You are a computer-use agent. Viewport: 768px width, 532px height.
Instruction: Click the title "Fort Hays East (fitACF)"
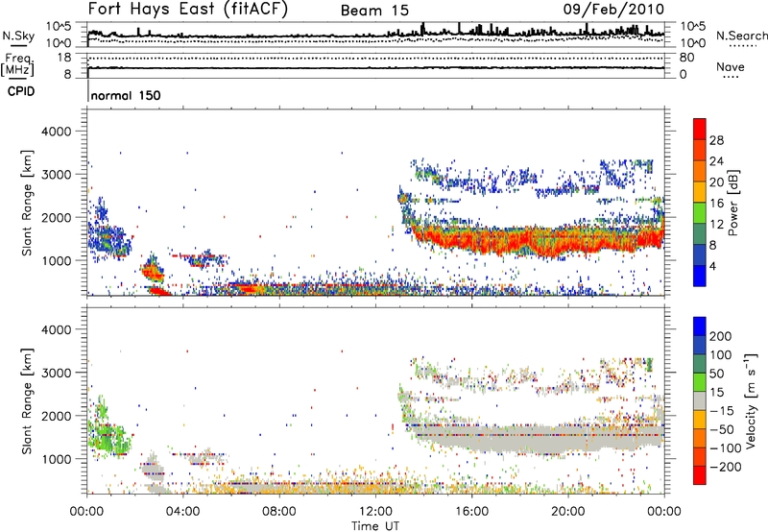188,9
